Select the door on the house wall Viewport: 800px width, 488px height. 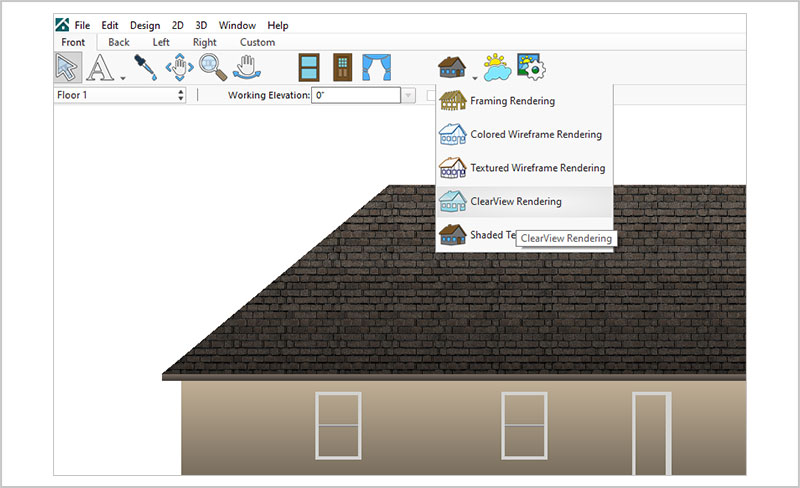pyautogui.click(x=652, y=434)
